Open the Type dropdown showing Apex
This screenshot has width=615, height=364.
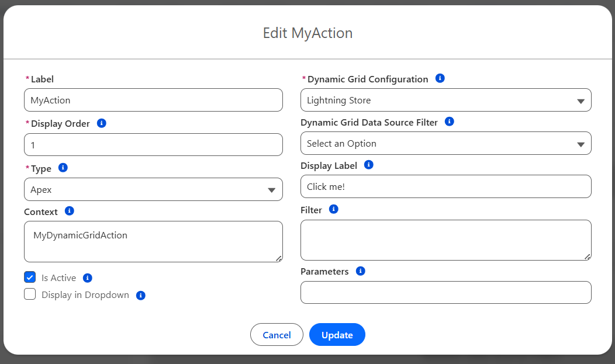[x=153, y=190]
